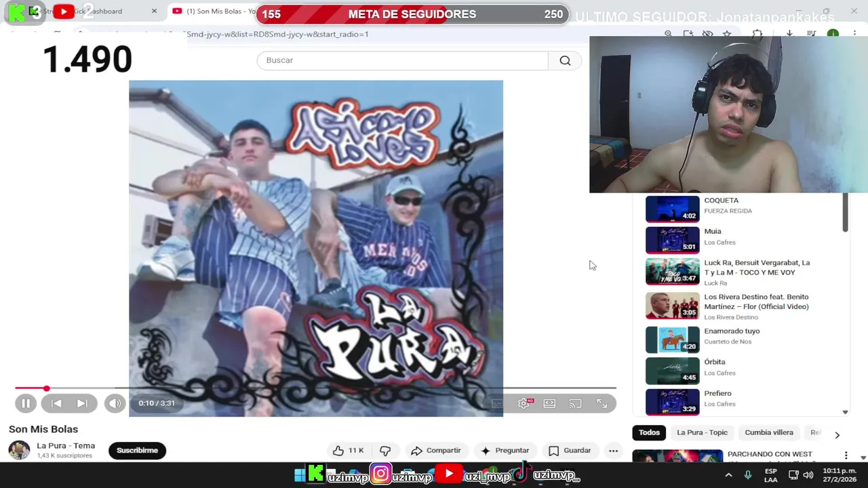Bookmark page with the star icon
The width and height of the screenshot is (868, 488).
(727, 33)
